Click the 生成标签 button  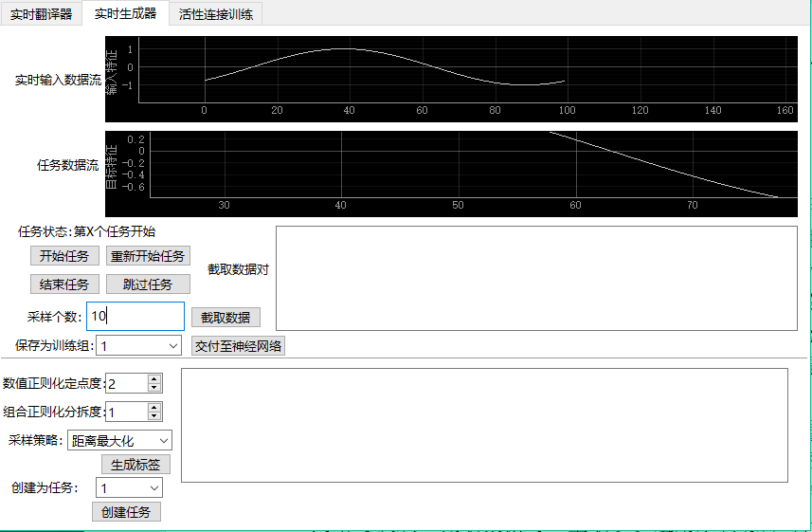(x=135, y=465)
